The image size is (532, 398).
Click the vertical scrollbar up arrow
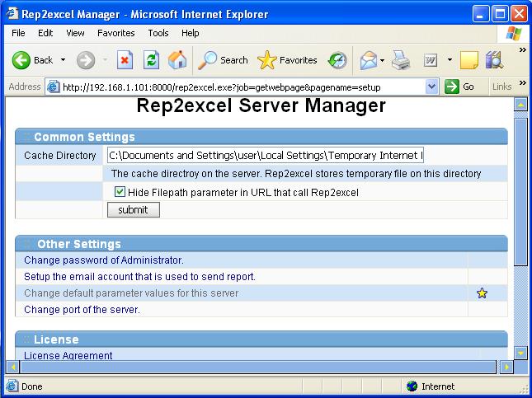pos(520,105)
